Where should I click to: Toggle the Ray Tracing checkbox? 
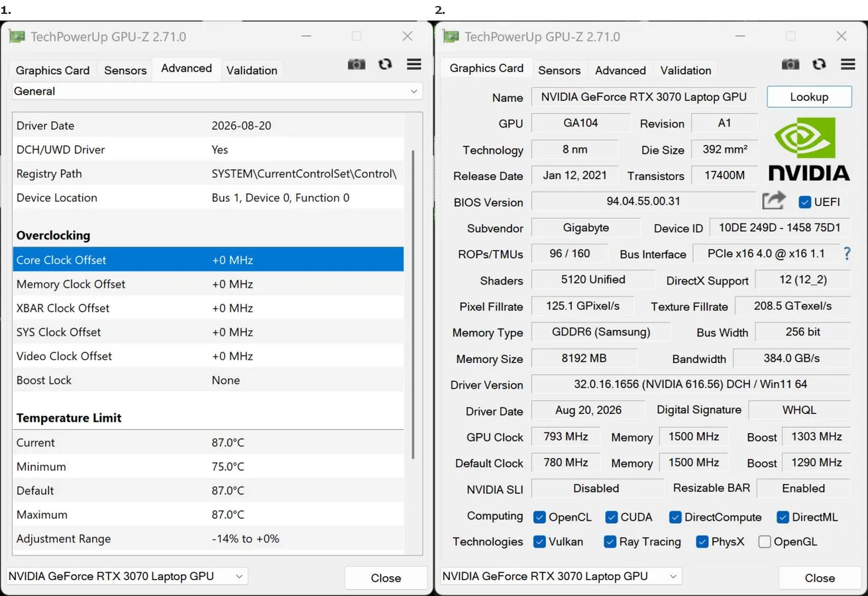[610, 542]
